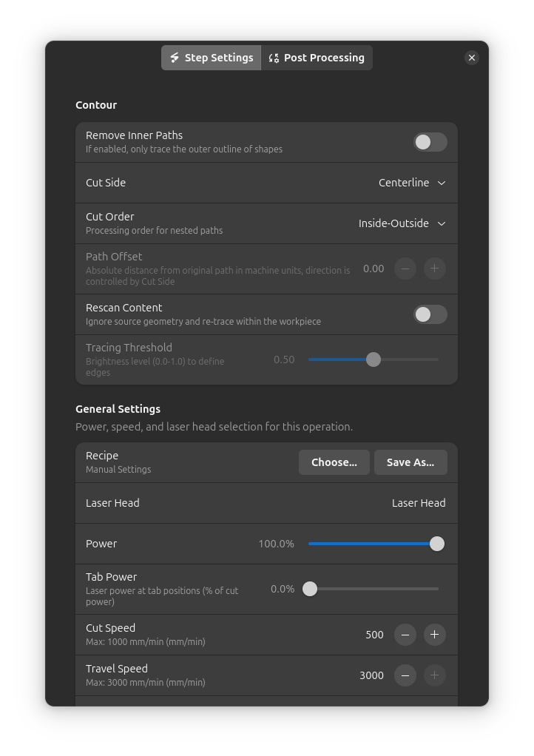This screenshot has width=534, height=756.
Task: Click the Step Settings lightning icon
Action: (175, 58)
